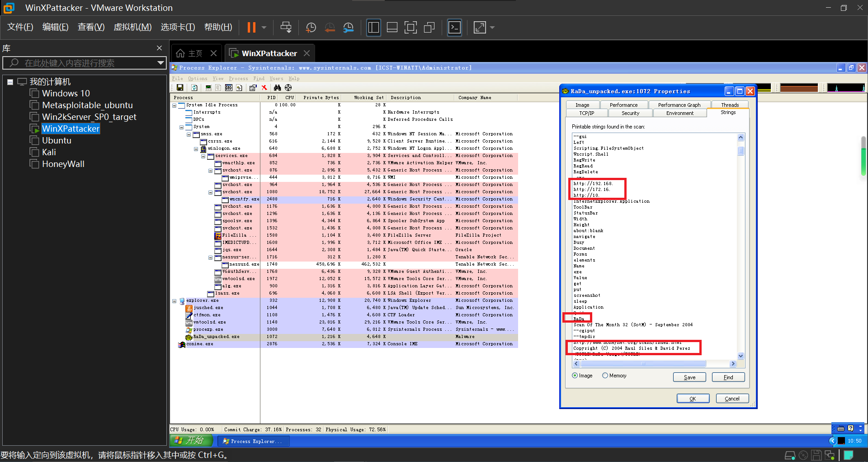Screen dimensions: 868x462
Task: Switch to the Image tab in Properties
Action: 582,105
